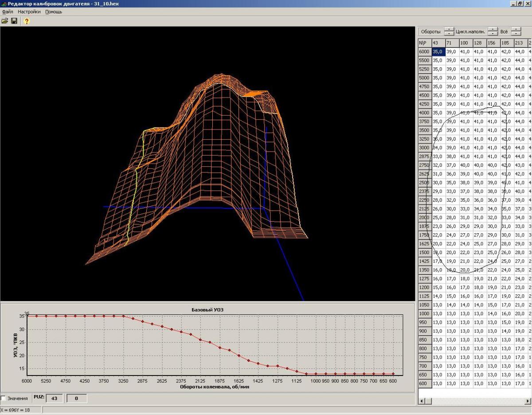Click the open file folder icon
Screen dimensions: 532x415
coord(5,21)
